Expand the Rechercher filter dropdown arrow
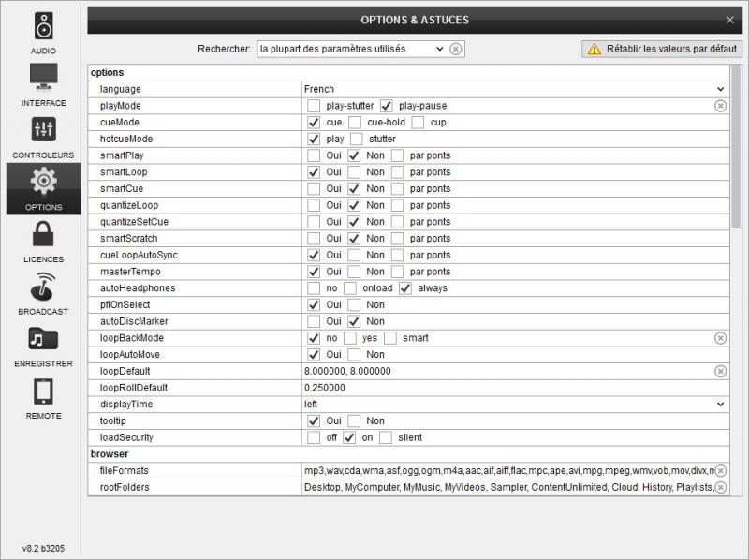The height and width of the screenshot is (560, 749). 439,49
